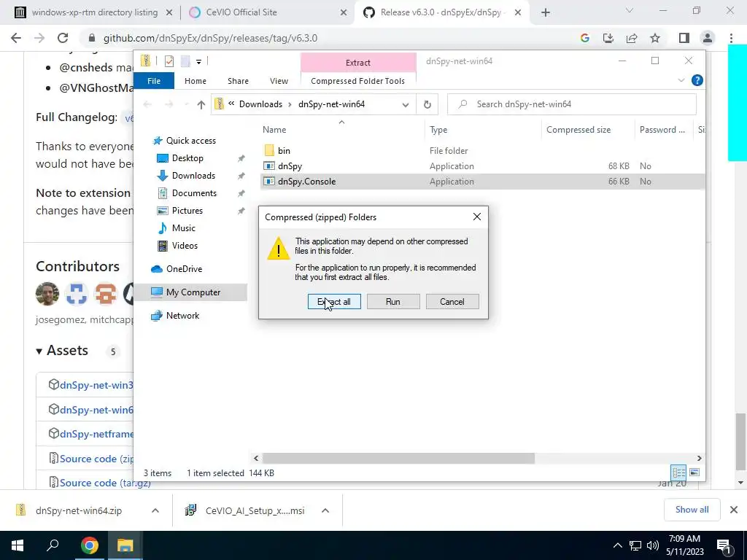The image size is (747, 560).
Task: Open Compressed Folder Tools tab
Action: (357, 81)
